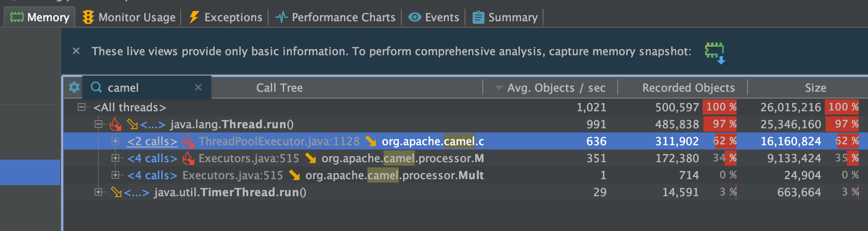Viewport: 868px width, 231px height.
Task: Expand the java.util.TimerThread.run() node
Action: pos(98,192)
